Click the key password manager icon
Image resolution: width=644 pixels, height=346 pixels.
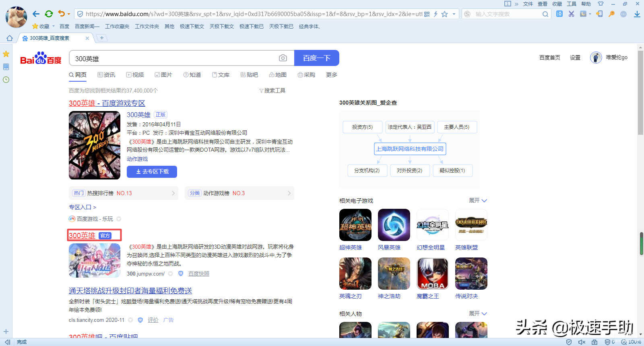(611, 14)
